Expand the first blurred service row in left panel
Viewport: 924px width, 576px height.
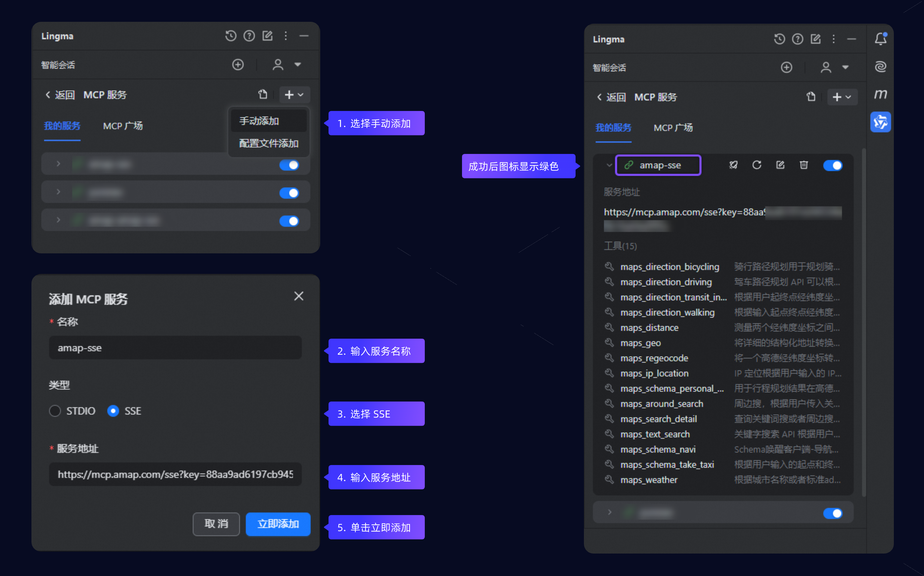click(x=58, y=164)
